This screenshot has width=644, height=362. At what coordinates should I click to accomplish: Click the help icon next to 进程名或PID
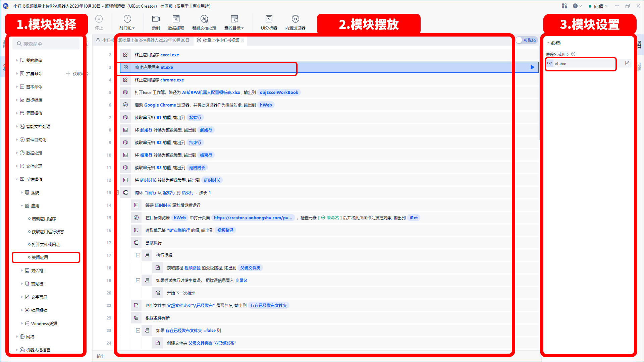click(x=573, y=54)
